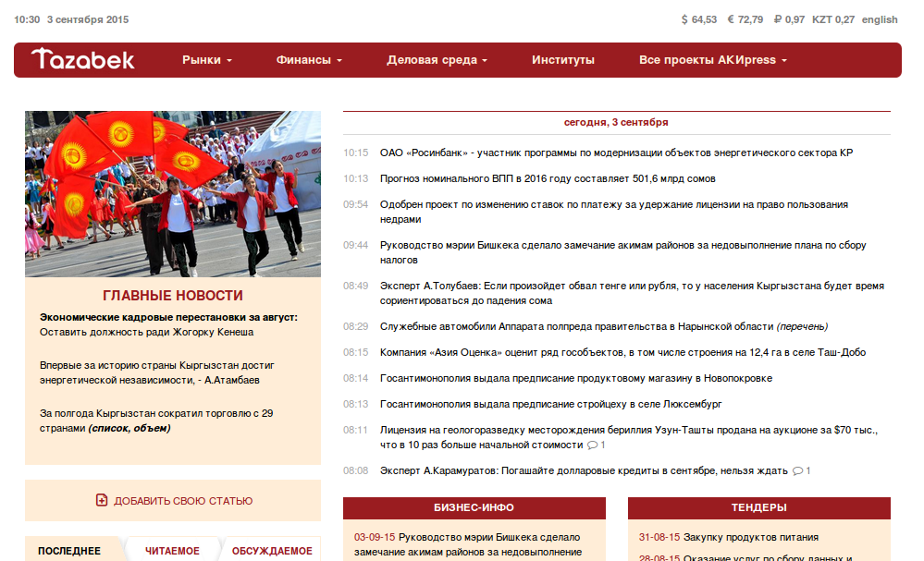
Task: Click the dollar exchange rate 64,53
Action: click(x=698, y=19)
